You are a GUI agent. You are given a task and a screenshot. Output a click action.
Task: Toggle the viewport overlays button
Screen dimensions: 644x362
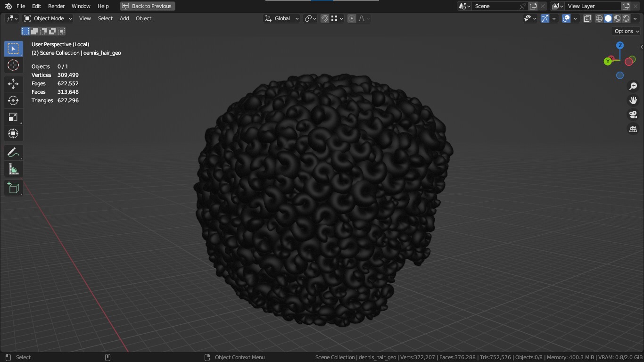tap(566, 18)
